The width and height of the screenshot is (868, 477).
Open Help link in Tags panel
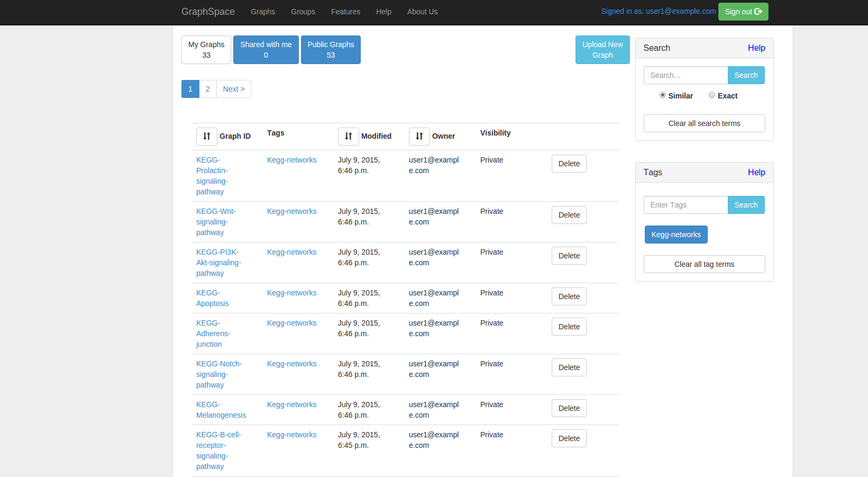(x=756, y=172)
